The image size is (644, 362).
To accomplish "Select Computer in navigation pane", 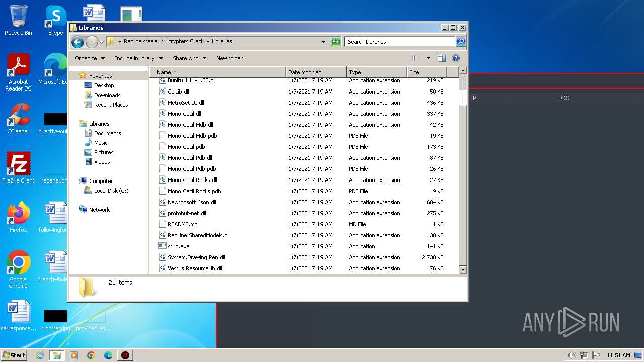I will 101,181.
